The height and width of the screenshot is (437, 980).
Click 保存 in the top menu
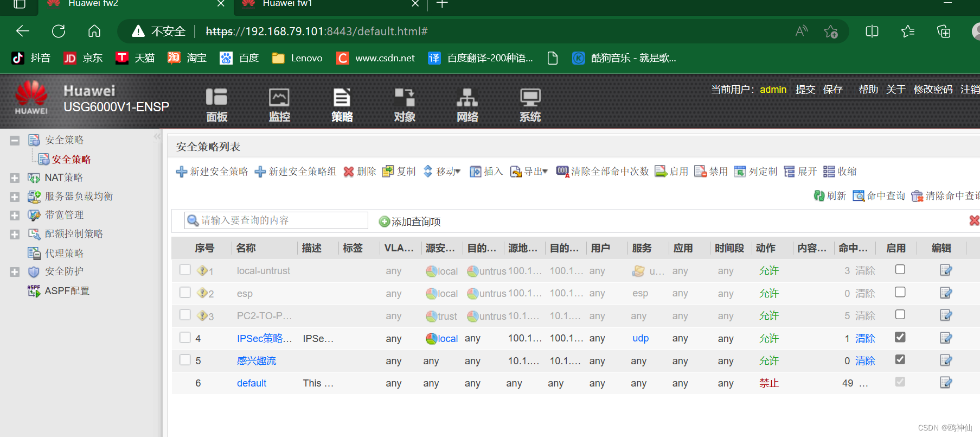(x=833, y=90)
